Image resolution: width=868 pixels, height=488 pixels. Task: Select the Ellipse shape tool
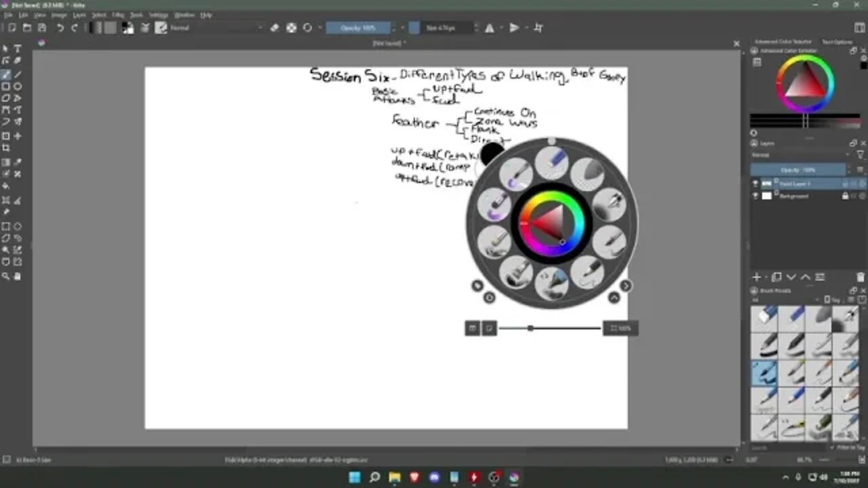18,87
